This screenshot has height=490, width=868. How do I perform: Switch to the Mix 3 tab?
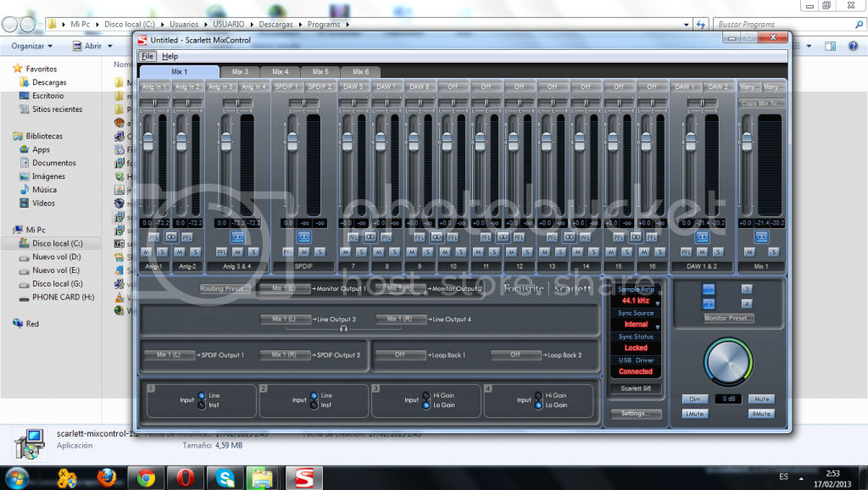(x=240, y=72)
